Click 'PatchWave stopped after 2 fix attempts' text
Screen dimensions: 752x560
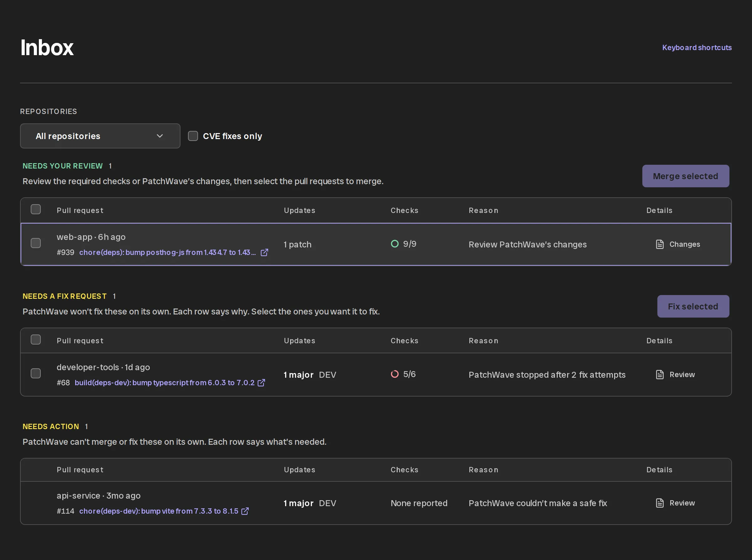[547, 375]
